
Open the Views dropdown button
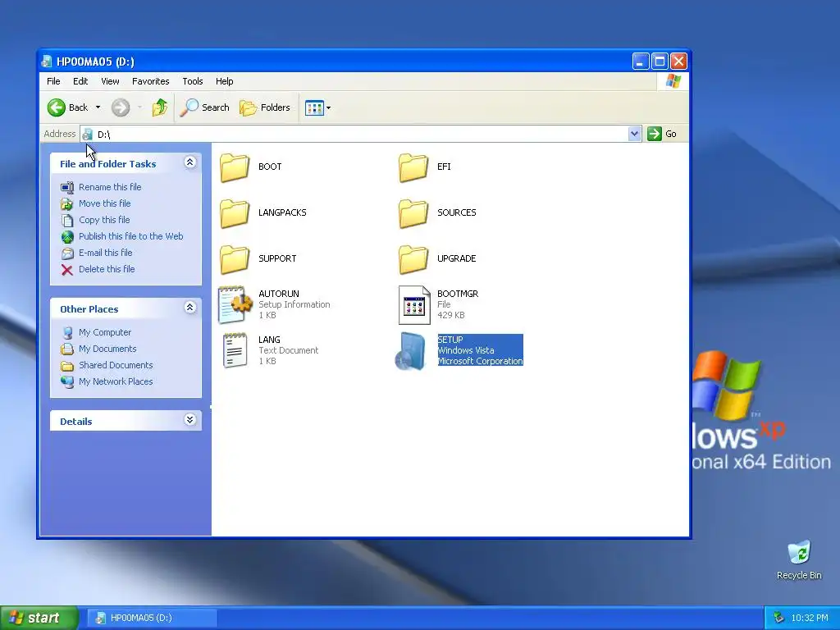[317, 107]
